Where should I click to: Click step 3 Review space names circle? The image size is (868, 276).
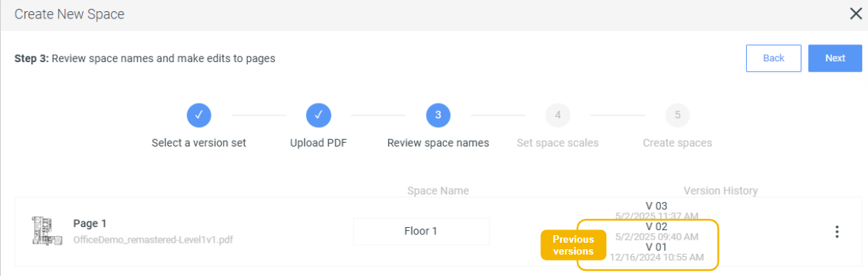(x=438, y=115)
